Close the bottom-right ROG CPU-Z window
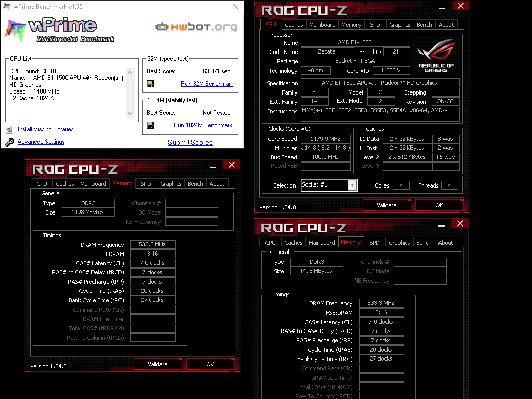 460,223
